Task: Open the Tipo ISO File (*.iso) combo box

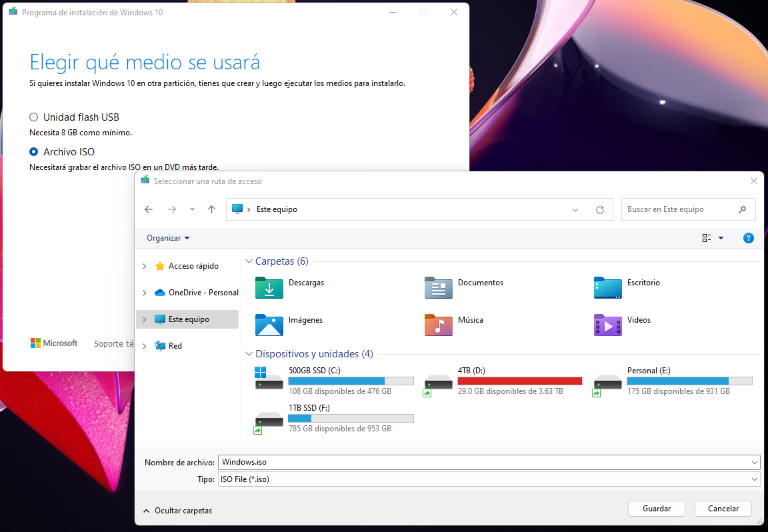Action: [489, 479]
